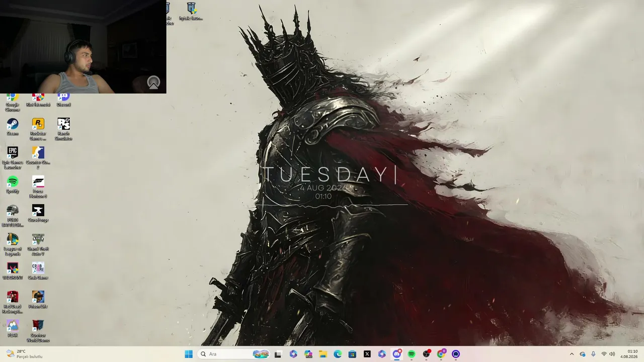Open Copilot icon beside Task View

(293, 354)
